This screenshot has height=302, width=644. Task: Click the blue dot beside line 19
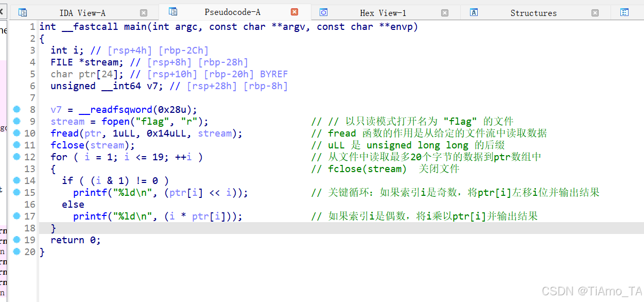click(x=16, y=240)
